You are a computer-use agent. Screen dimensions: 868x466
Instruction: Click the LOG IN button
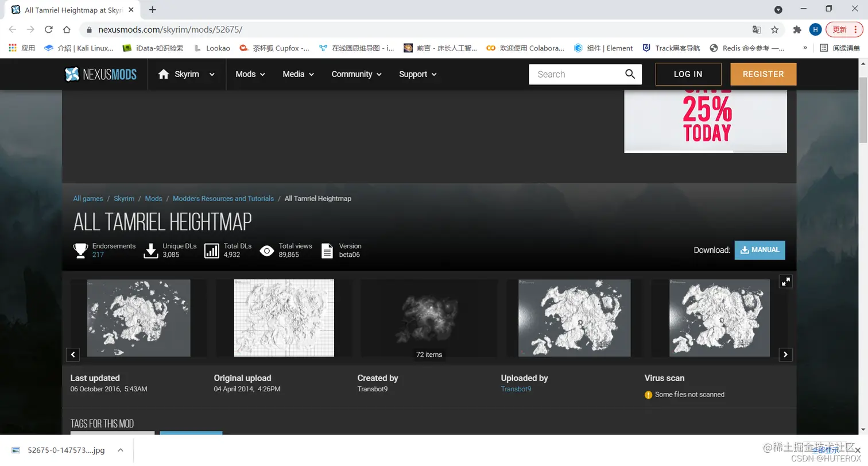click(688, 74)
